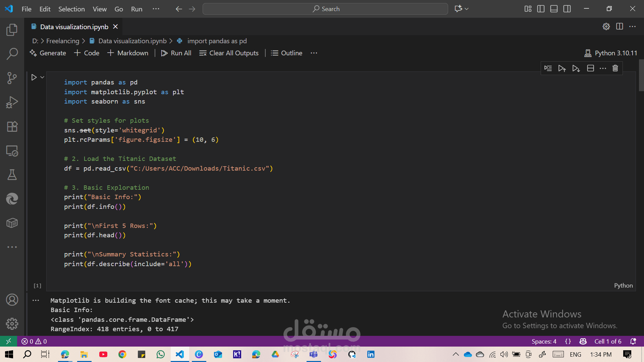Click the Run All button
The image size is (644, 362).
176,53
